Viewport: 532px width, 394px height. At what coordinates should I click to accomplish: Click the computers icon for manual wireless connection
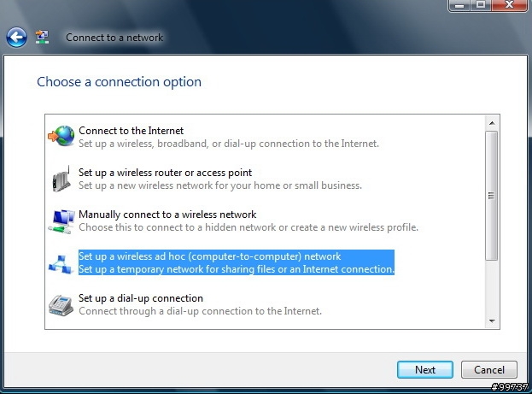[x=61, y=221]
